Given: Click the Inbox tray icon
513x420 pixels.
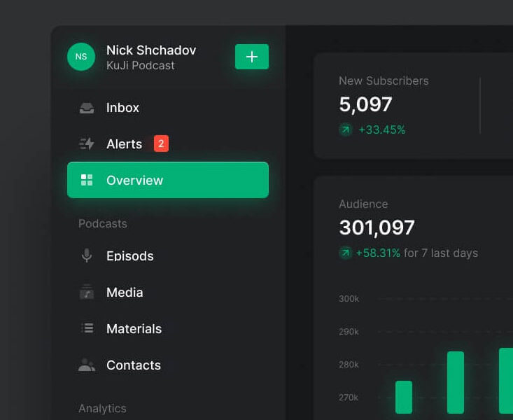Looking at the screenshot, I should coord(87,108).
